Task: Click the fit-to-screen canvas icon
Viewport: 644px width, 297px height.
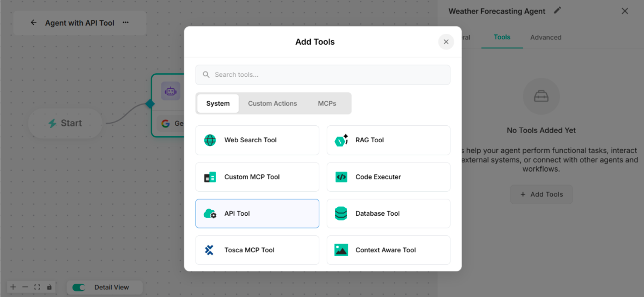Action: click(37, 287)
